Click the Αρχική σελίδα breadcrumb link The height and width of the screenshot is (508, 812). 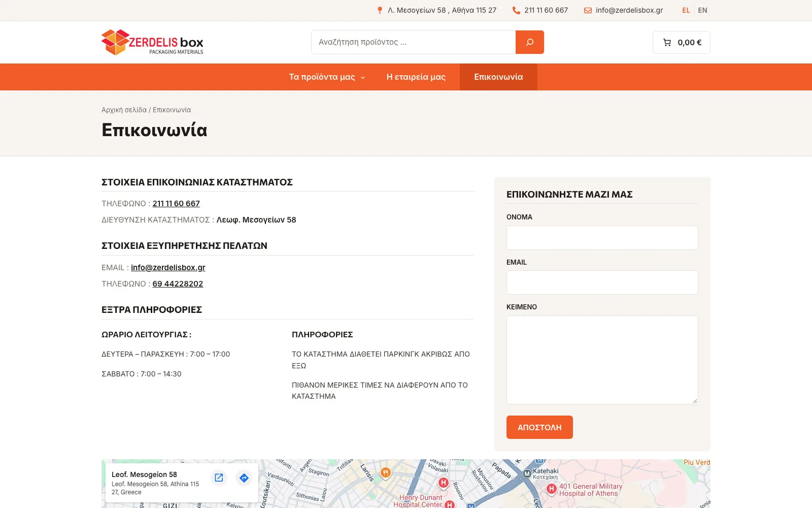pos(124,110)
